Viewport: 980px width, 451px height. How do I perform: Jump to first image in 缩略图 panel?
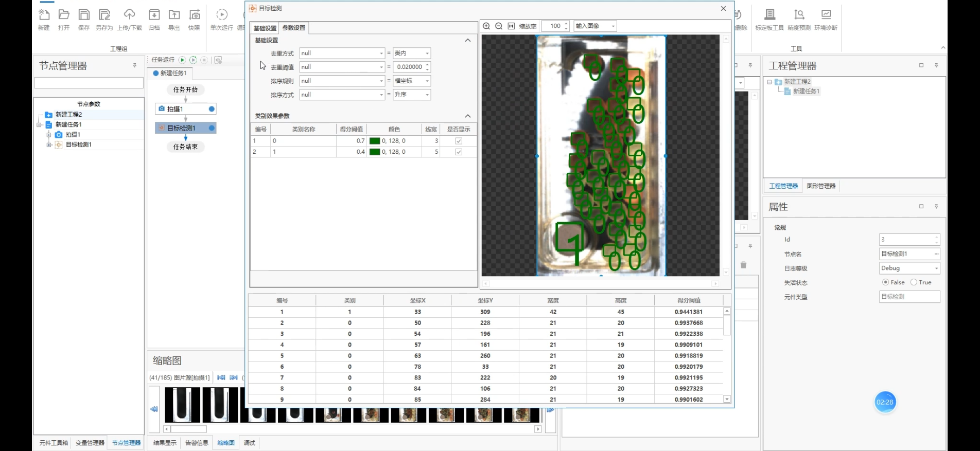221,377
